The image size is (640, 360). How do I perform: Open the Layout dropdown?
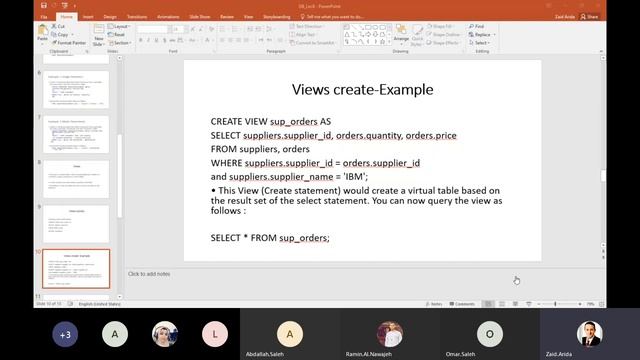[118, 26]
